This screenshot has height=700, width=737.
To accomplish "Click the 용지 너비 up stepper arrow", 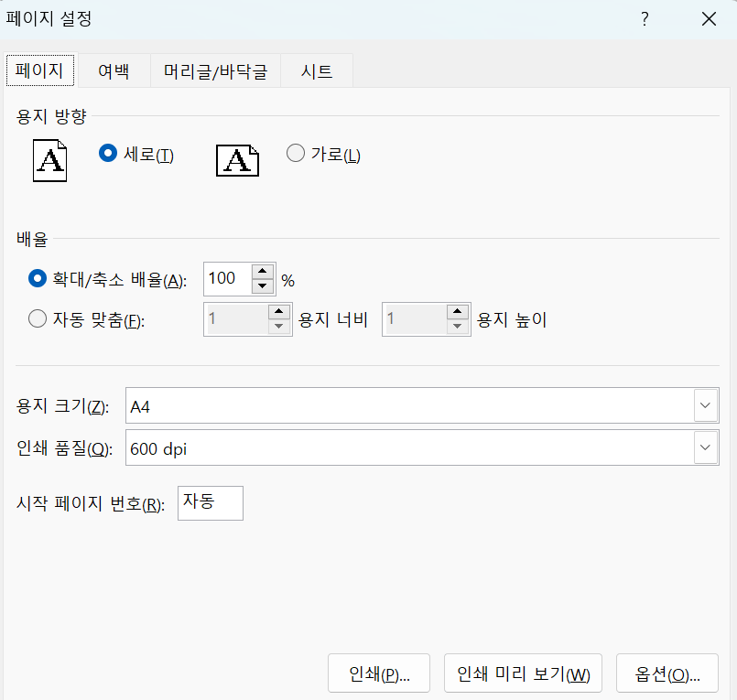I will [281, 312].
